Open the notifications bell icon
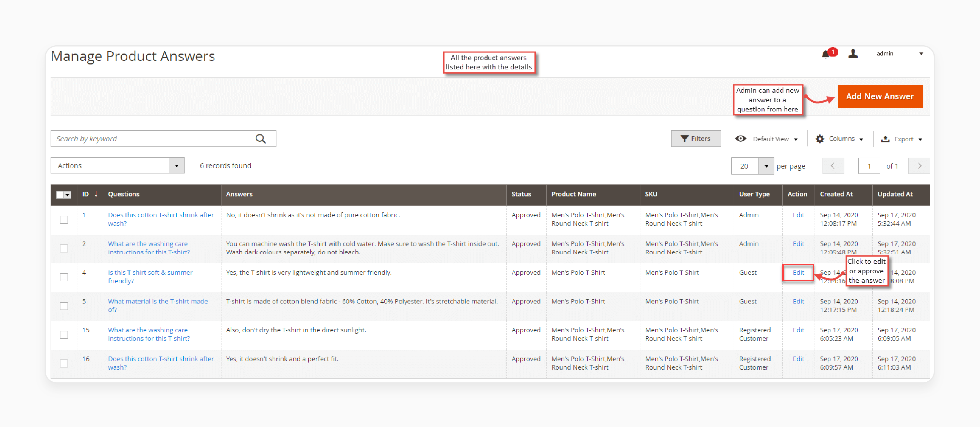 click(x=825, y=54)
